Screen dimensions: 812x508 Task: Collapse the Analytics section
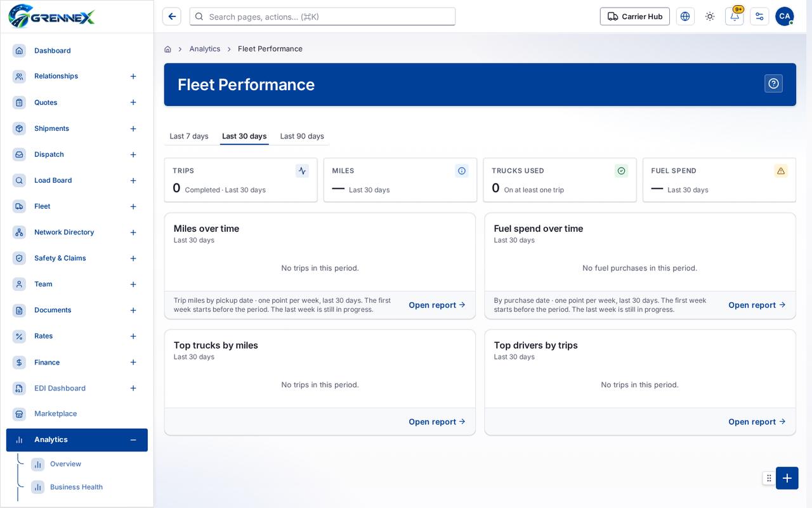point(133,440)
